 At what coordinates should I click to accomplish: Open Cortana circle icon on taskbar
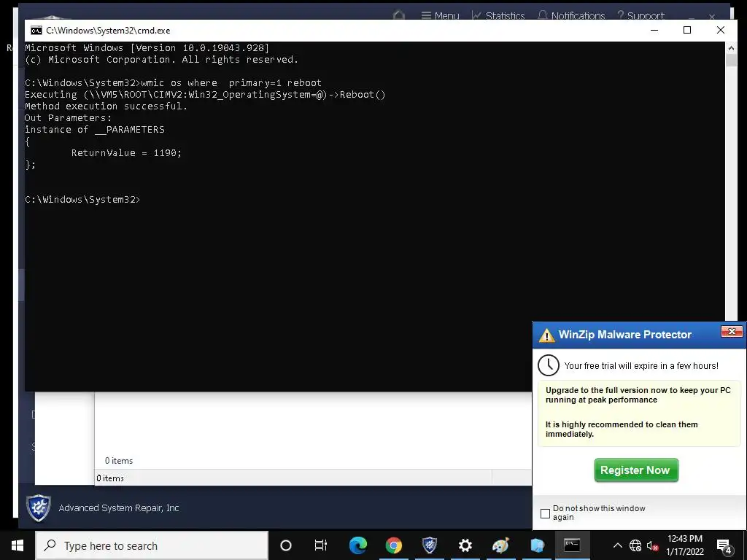[x=286, y=545]
